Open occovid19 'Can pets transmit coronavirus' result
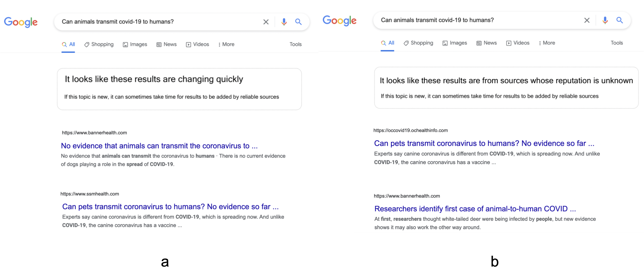The image size is (644, 276). [x=484, y=144]
